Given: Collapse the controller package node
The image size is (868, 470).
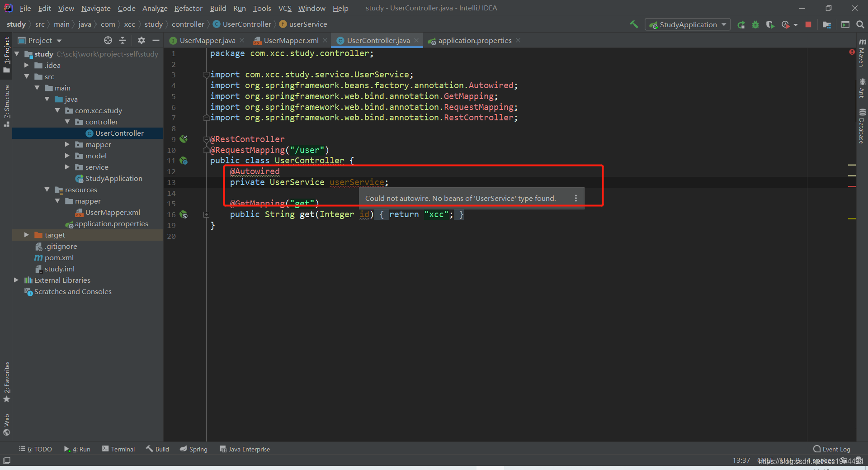Looking at the screenshot, I should coord(67,122).
